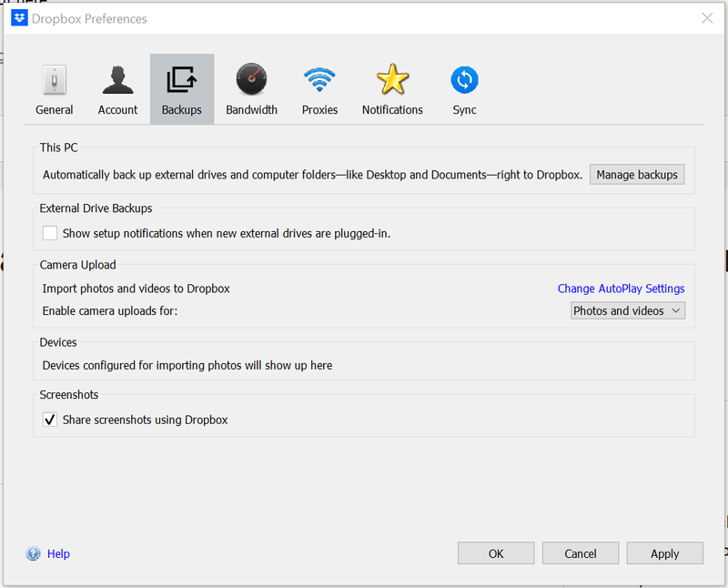The width and height of the screenshot is (728, 588).
Task: Open the Help link text
Action: (x=58, y=553)
